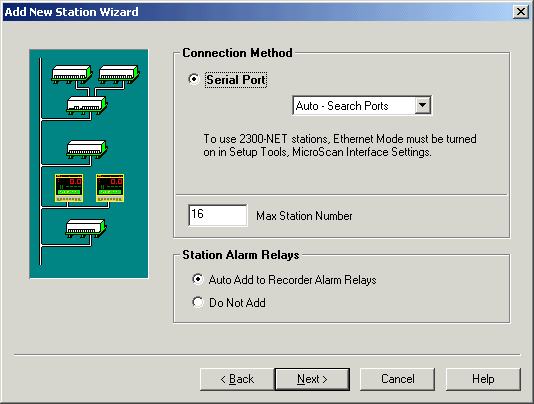Select the Serial Port radio button
Viewport: 534px width, 404px height.
(194, 79)
